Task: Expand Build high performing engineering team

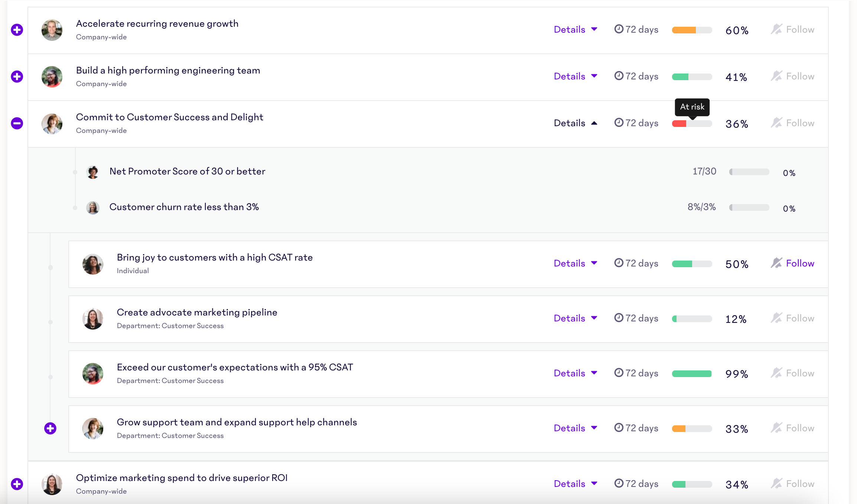Action: click(x=17, y=76)
